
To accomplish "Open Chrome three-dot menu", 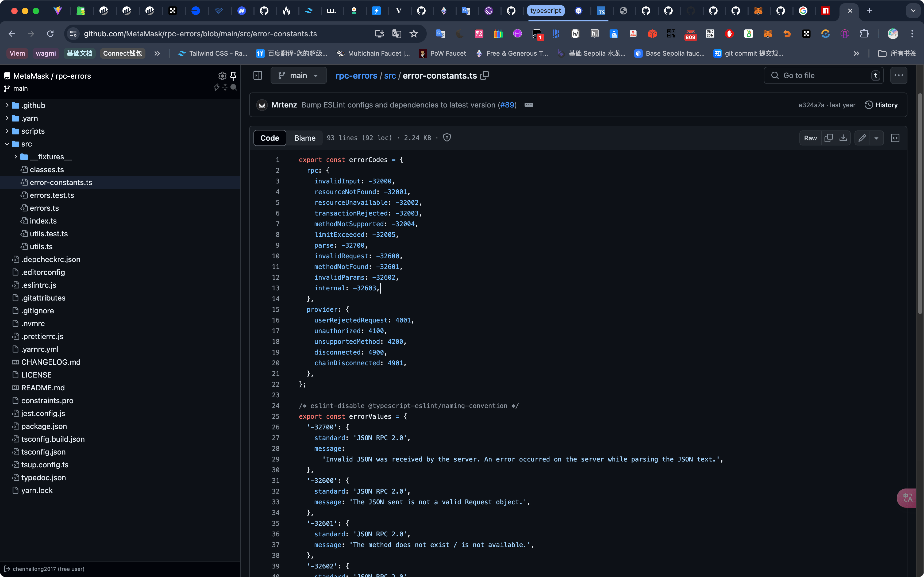I will [x=912, y=34].
